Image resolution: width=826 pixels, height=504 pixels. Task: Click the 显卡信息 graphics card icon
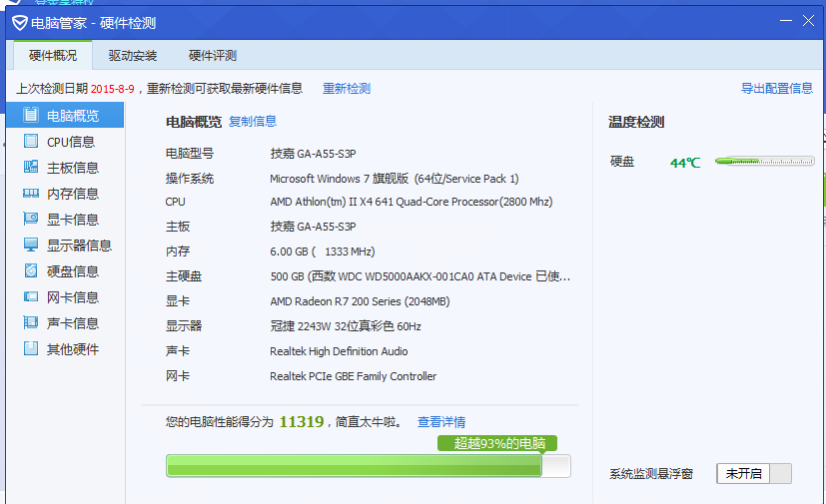31,219
